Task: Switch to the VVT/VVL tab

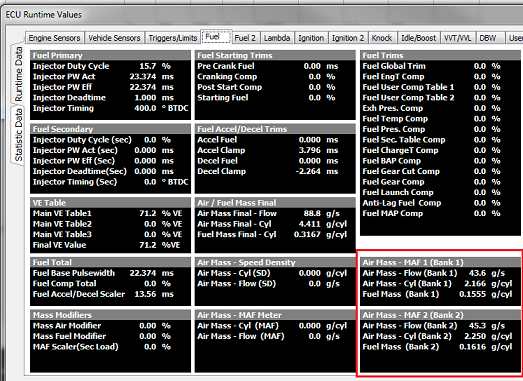Action: click(458, 38)
